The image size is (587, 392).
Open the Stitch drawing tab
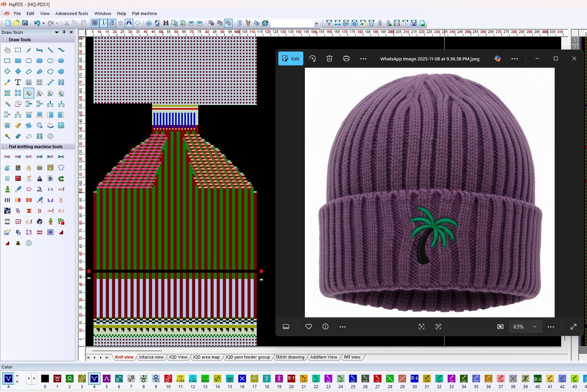[290, 357]
